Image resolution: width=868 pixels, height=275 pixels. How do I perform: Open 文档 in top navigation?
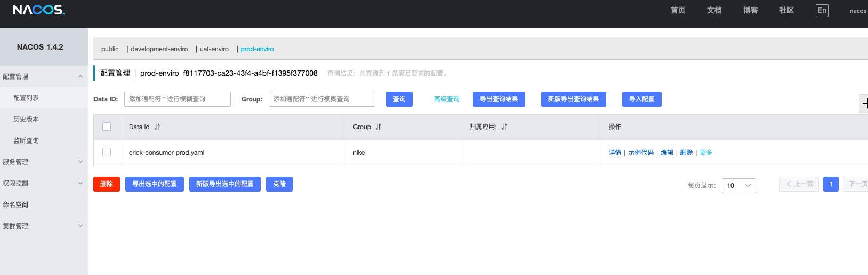[x=714, y=10]
